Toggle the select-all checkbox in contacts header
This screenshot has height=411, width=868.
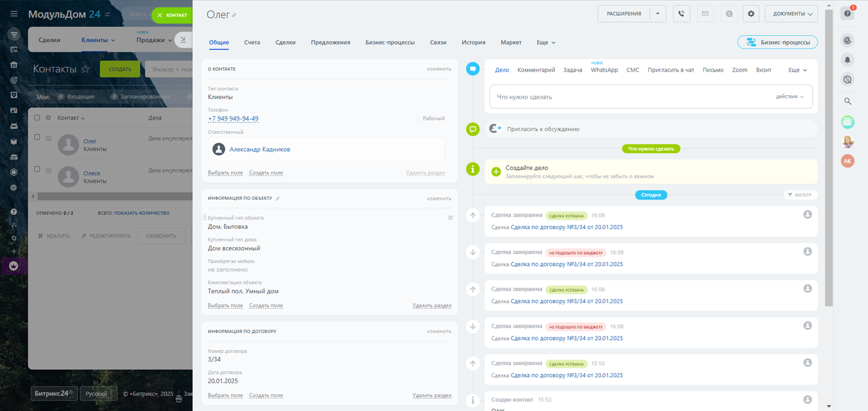point(37,118)
